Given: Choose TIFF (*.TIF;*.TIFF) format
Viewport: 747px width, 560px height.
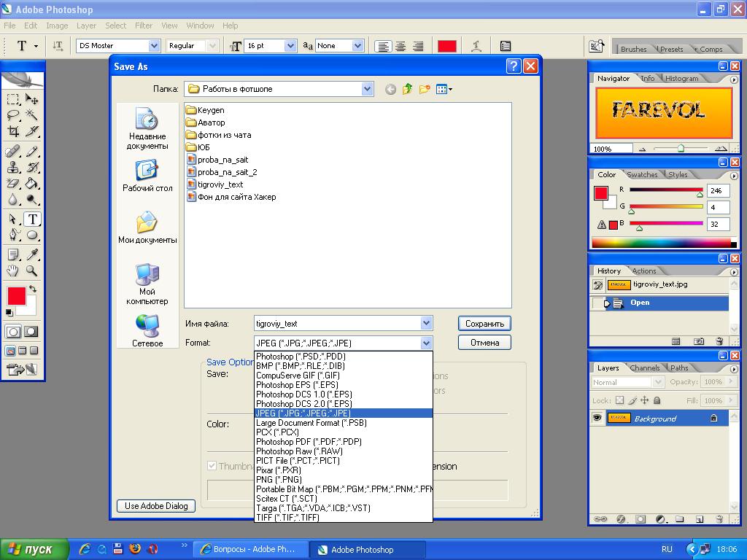Looking at the screenshot, I should coord(344,517).
